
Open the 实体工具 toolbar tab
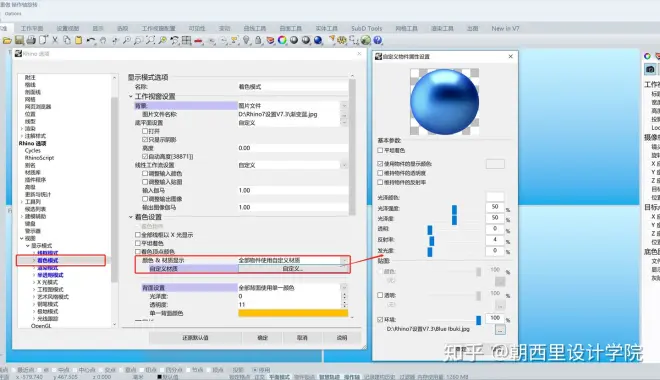(327, 29)
